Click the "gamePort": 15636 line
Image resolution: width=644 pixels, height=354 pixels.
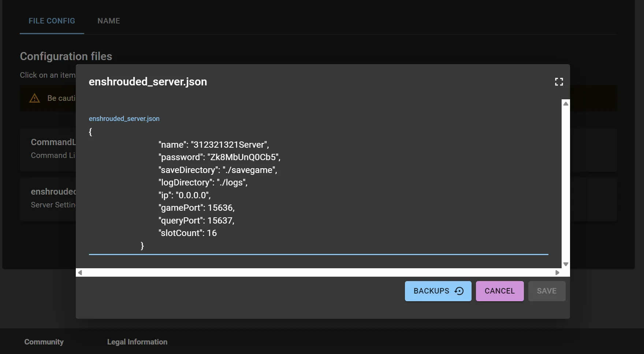196,208
